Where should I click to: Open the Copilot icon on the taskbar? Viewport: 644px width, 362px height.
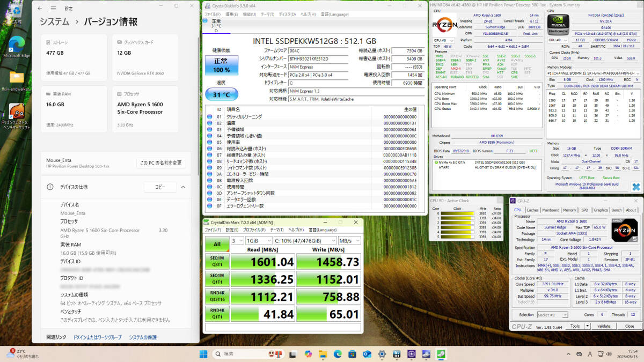point(308,354)
